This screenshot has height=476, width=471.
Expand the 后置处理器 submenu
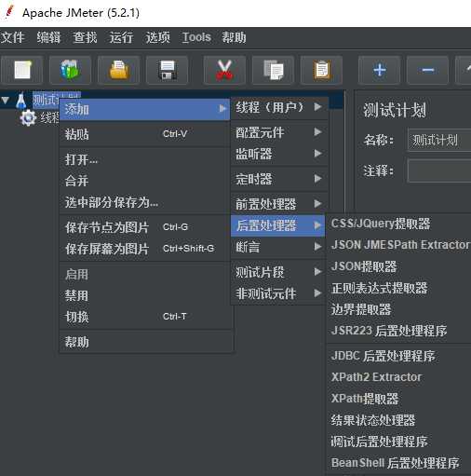tap(277, 225)
